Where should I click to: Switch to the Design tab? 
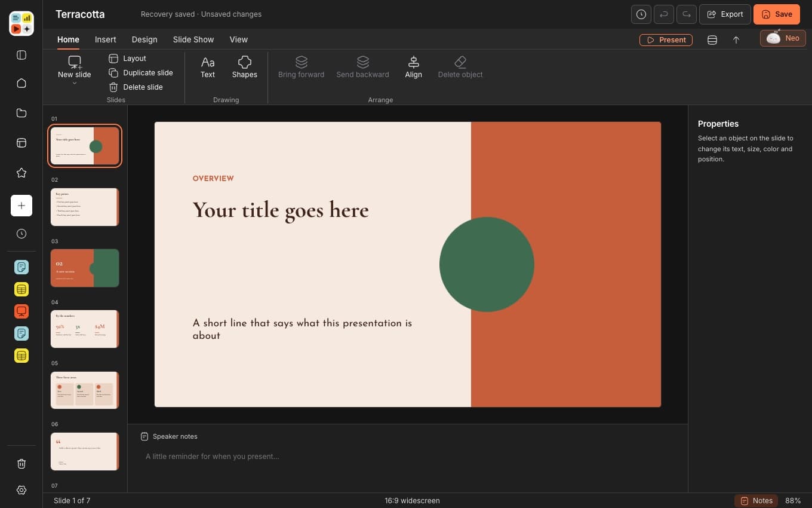(x=144, y=39)
